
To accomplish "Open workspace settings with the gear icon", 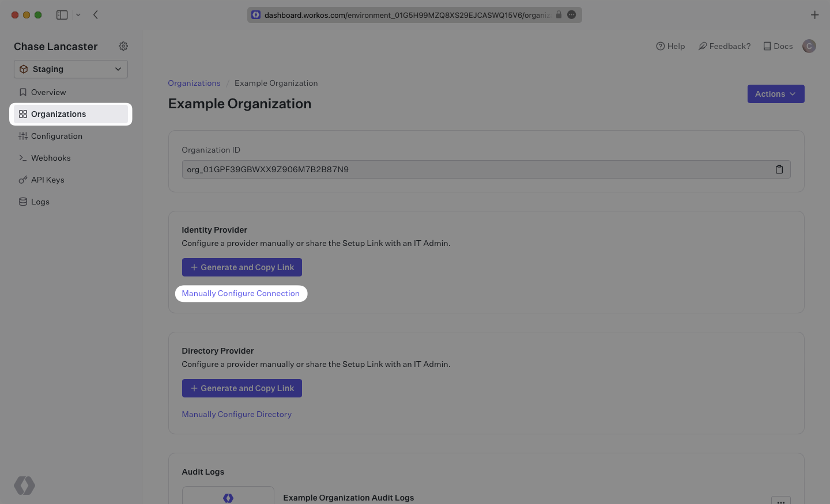I will click(123, 46).
